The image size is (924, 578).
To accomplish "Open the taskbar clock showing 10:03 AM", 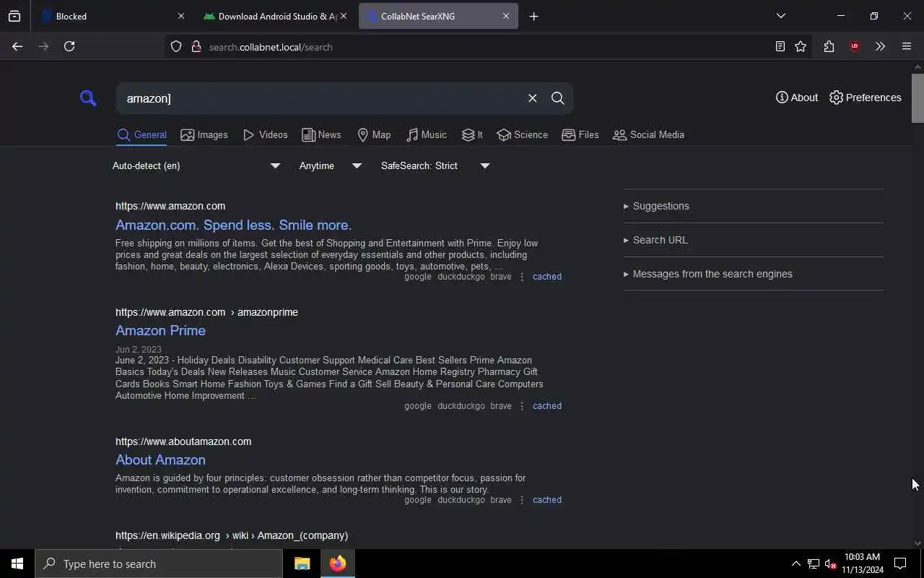I will coord(862,564).
